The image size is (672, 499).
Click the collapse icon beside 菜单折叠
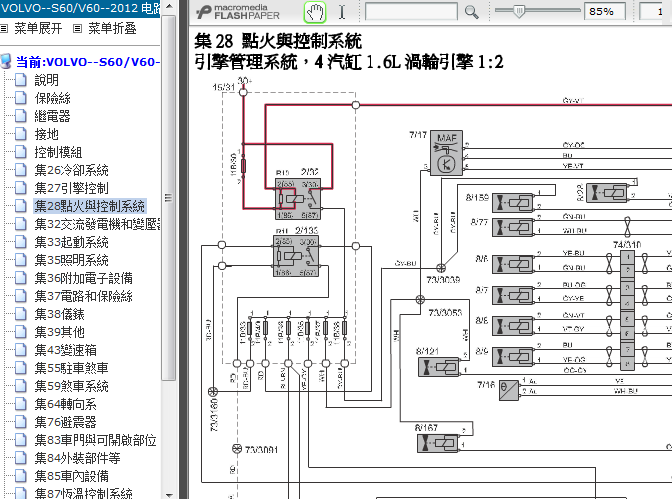77,29
